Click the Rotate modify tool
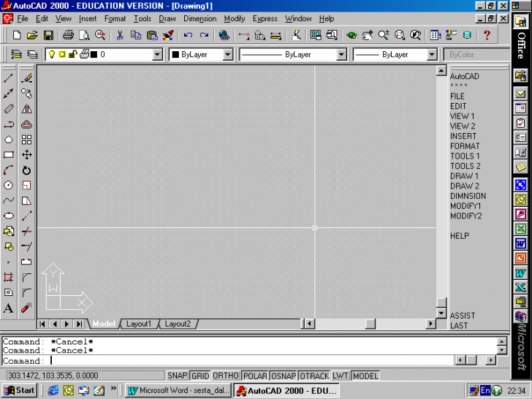Viewport: 532px width, 399px height. click(x=26, y=170)
